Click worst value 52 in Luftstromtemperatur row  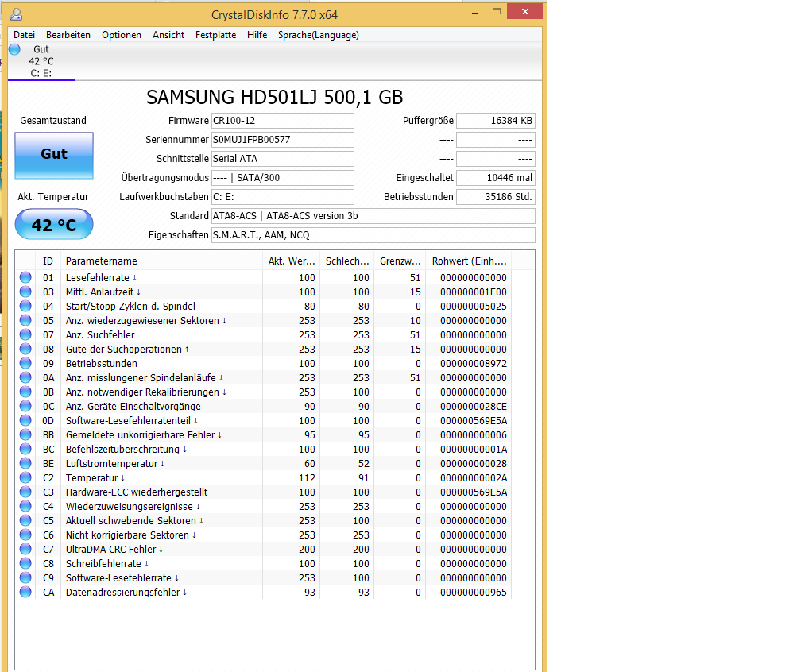point(364,464)
